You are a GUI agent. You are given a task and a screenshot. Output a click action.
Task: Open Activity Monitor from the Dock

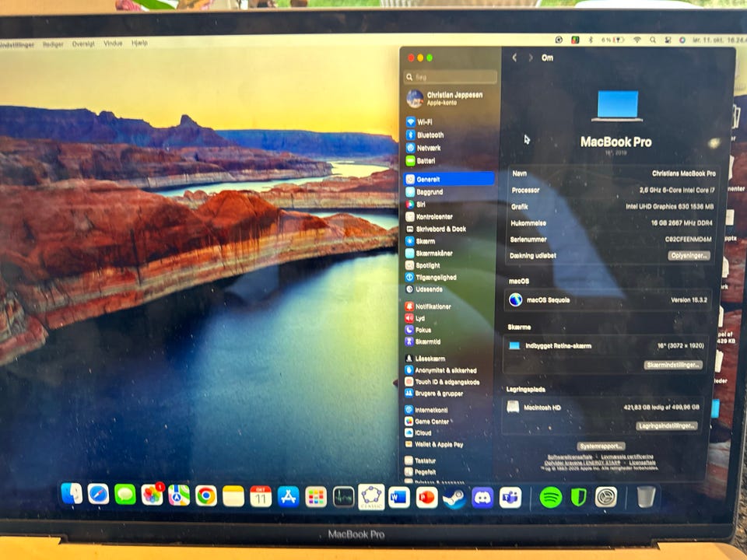click(x=343, y=497)
